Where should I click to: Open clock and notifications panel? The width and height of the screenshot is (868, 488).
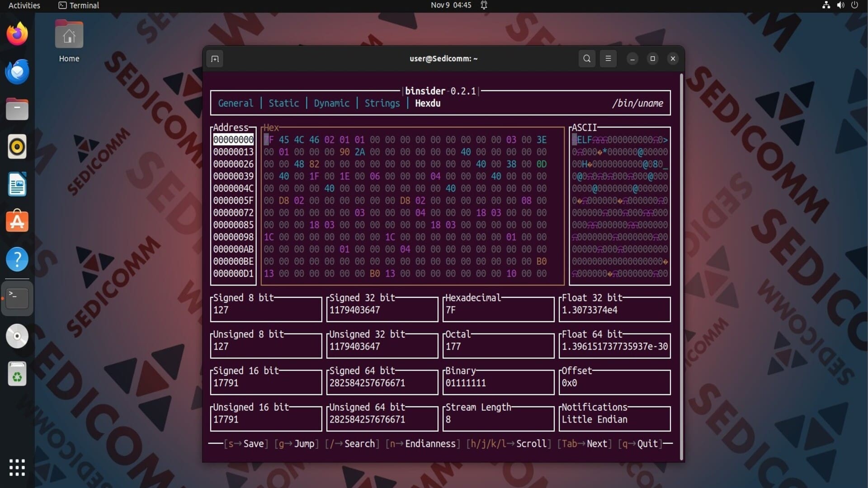(x=451, y=5)
